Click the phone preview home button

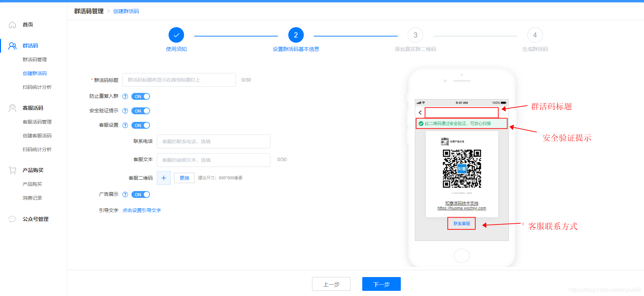click(462, 256)
